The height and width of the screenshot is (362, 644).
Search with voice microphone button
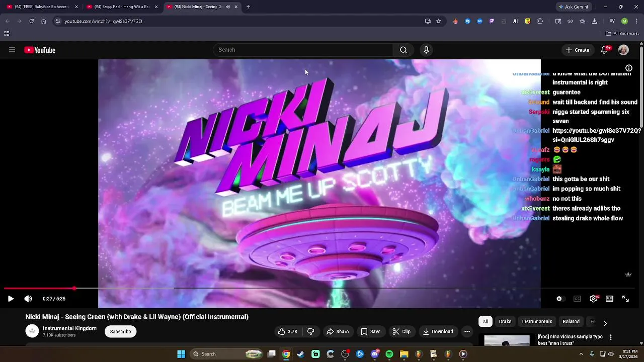click(x=426, y=50)
